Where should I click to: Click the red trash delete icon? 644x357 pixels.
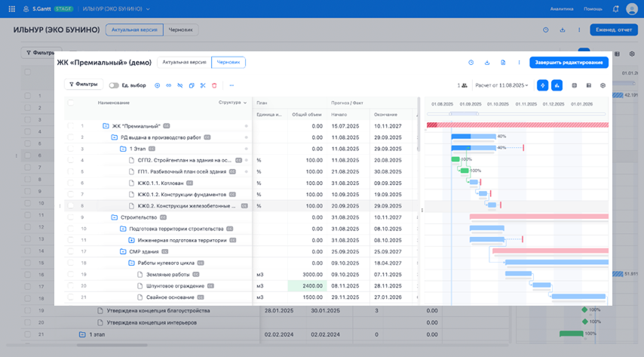214,85
